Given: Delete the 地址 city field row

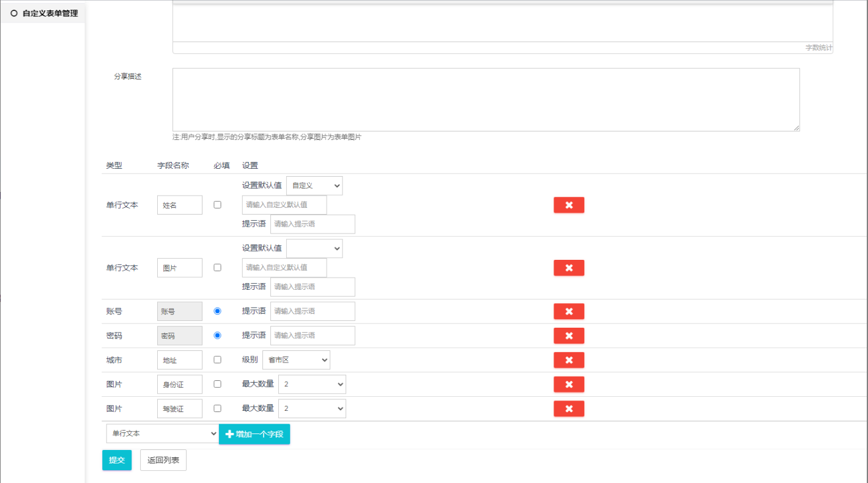Looking at the screenshot, I should pyautogui.click(x=568, y=360).
